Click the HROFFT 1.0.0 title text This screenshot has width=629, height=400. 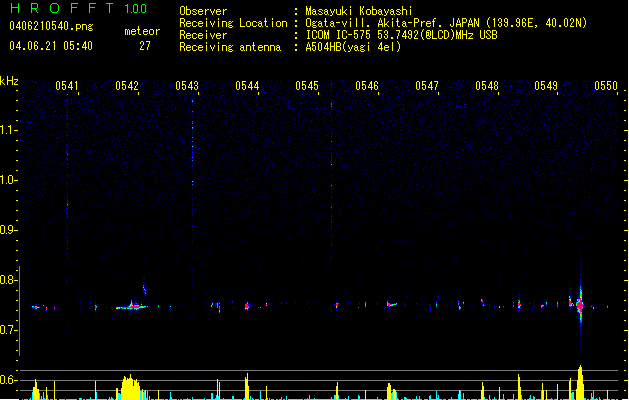coord(78,8)
